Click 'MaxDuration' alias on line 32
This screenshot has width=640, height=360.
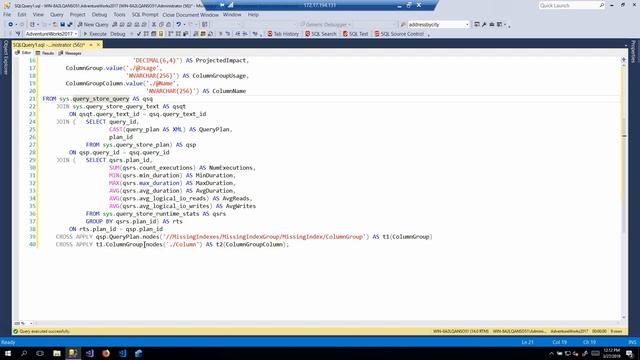[215, 183]
